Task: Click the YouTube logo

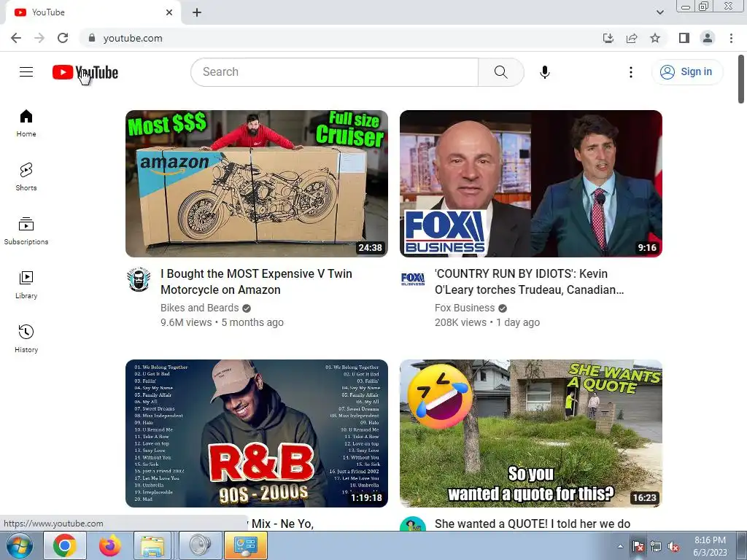Action: pyautogui.click(x=85, y=72)
